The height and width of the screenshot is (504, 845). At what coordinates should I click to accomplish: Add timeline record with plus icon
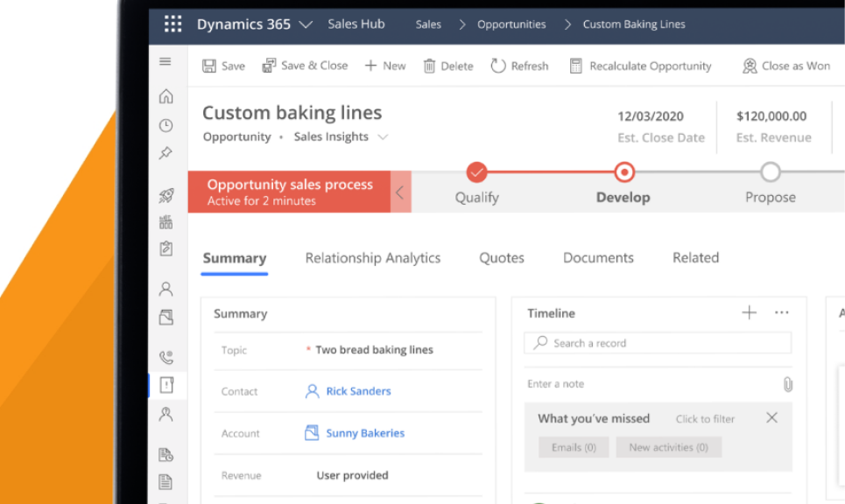tap(749, 313)
